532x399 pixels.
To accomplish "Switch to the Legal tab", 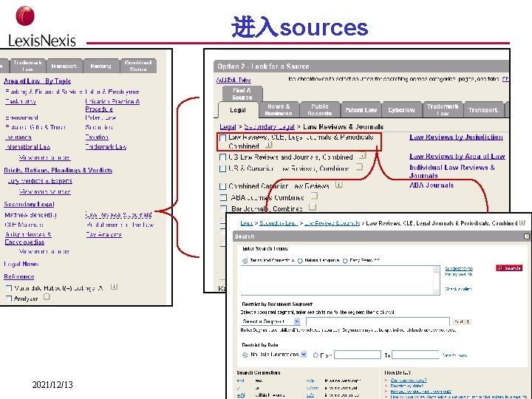I will point(237,110).
